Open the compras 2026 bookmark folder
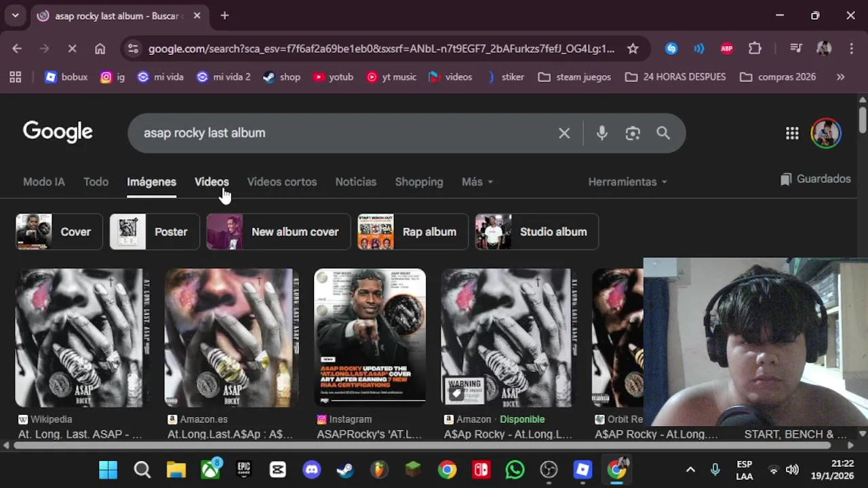The image size is (868, 488). click(x=778, y=77)
